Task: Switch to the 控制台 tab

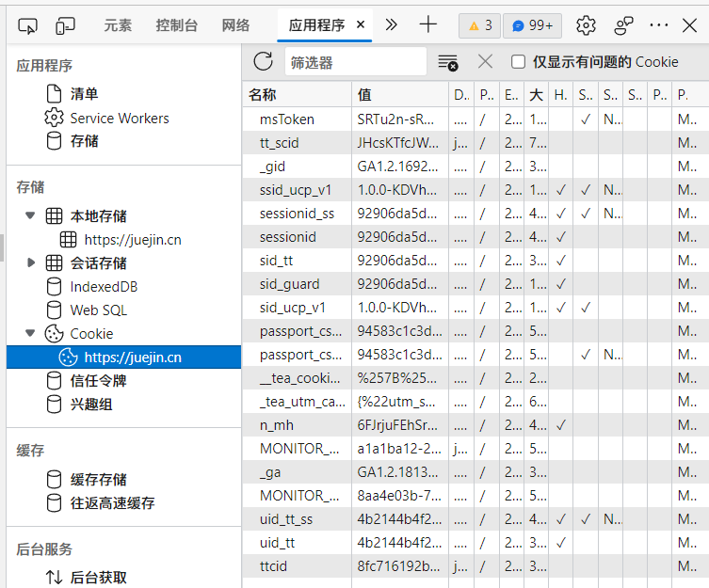Action: [176, 25]
